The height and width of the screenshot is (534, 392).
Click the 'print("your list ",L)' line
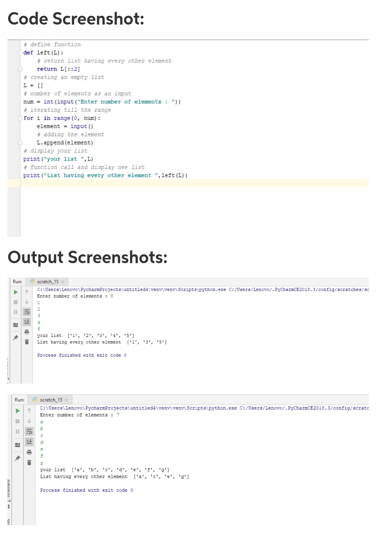(x=58, y=159)
